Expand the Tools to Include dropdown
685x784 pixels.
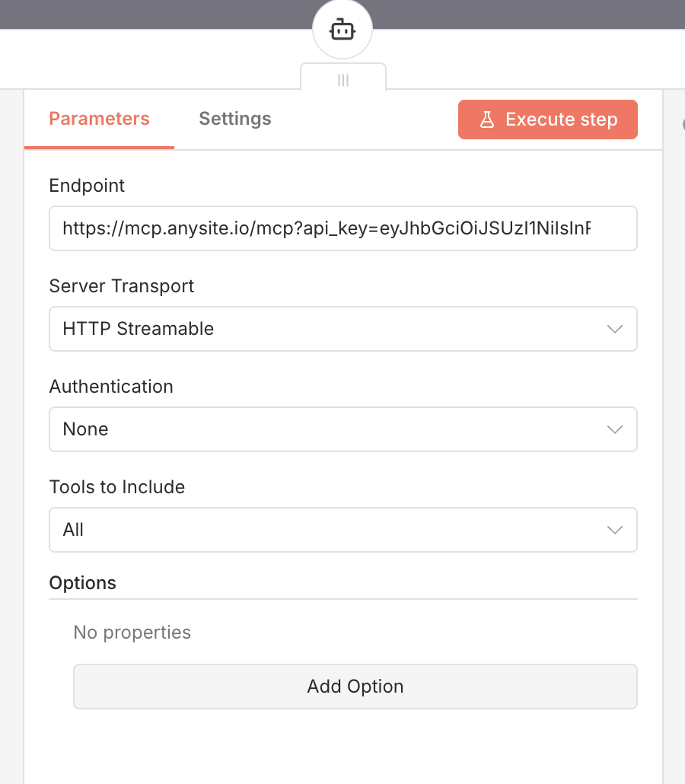click(x=342, y=530)
